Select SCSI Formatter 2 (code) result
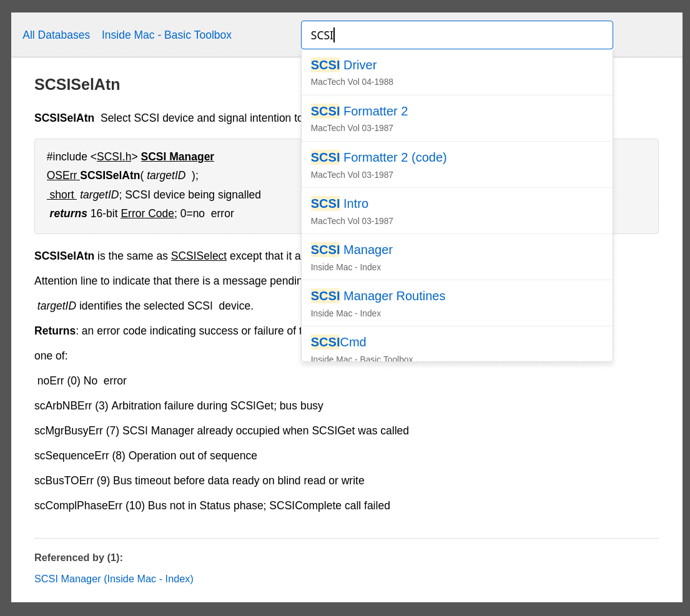The width and height of the screenshot is (690, 616). click(x=456, y=165)
